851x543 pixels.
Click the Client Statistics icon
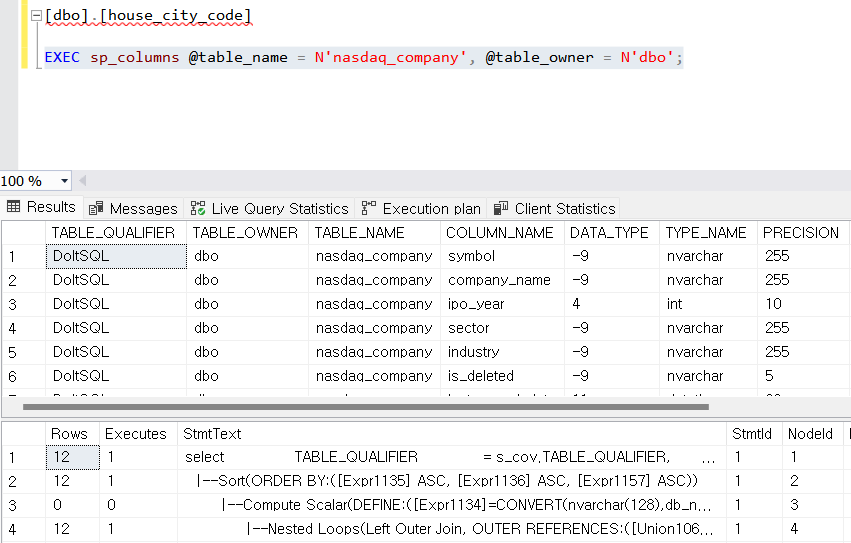point(501,208)
